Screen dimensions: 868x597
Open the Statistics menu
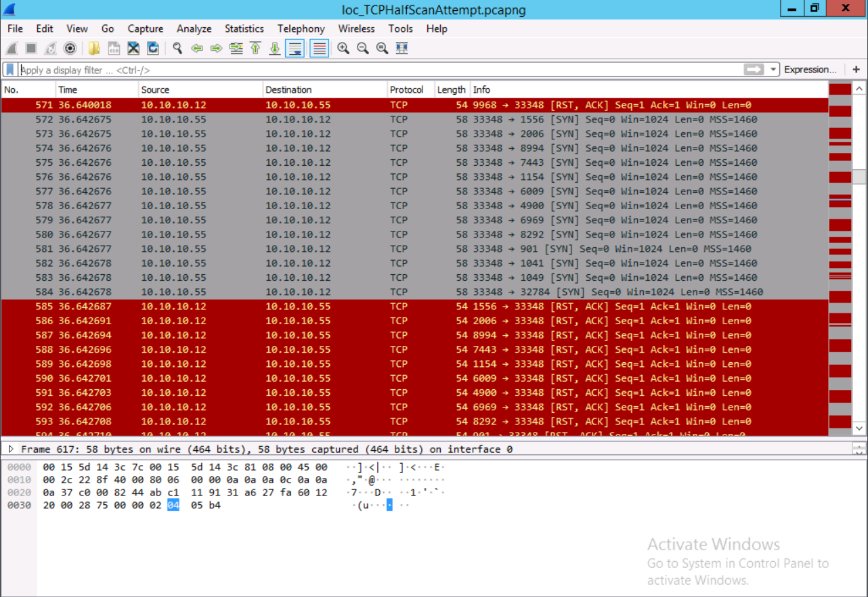pyautogui.click(x=244, y=28)
